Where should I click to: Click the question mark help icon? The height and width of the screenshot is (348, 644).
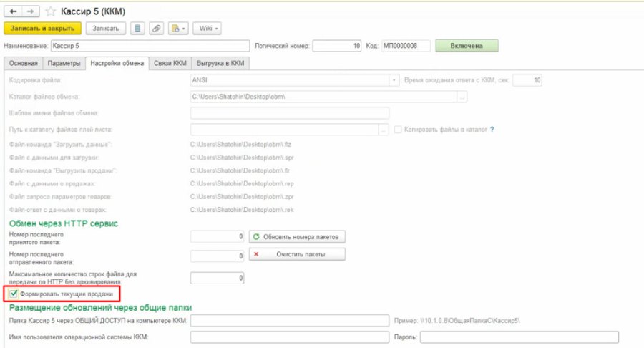[492, 130]
